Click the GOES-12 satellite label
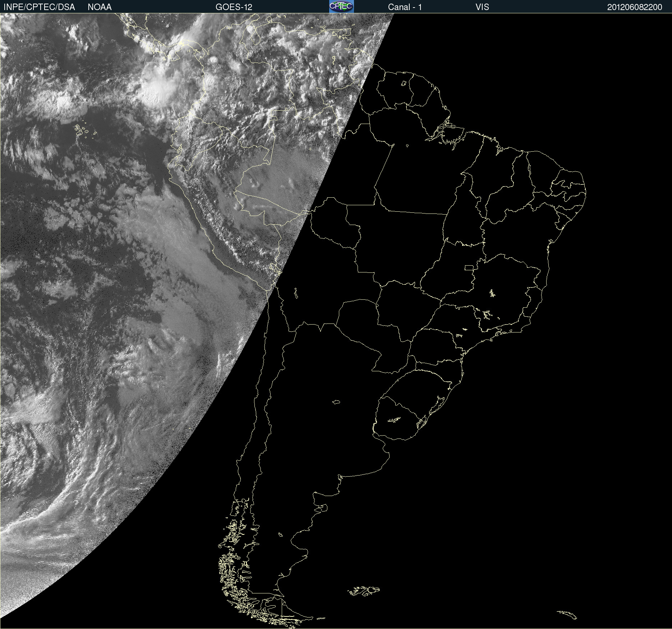This screenshot has width=672, height=629. click(234, 7)
